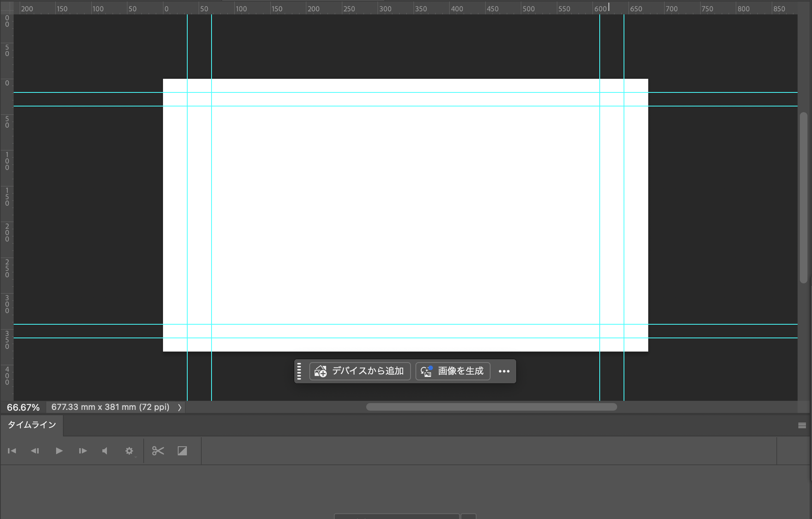Click the horizontal canvas scrollbar
This screenshot has width=812, height=519.
click(x=491, y=407)
